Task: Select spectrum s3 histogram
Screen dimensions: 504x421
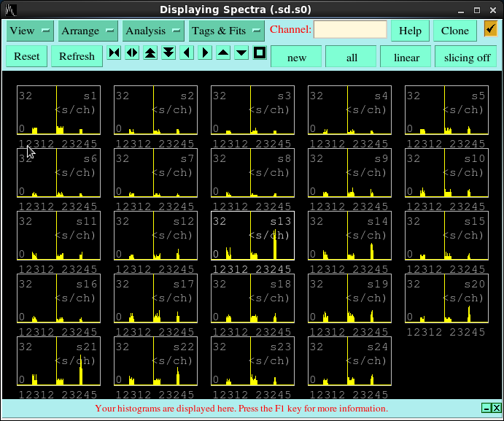Action: [252, 110]
